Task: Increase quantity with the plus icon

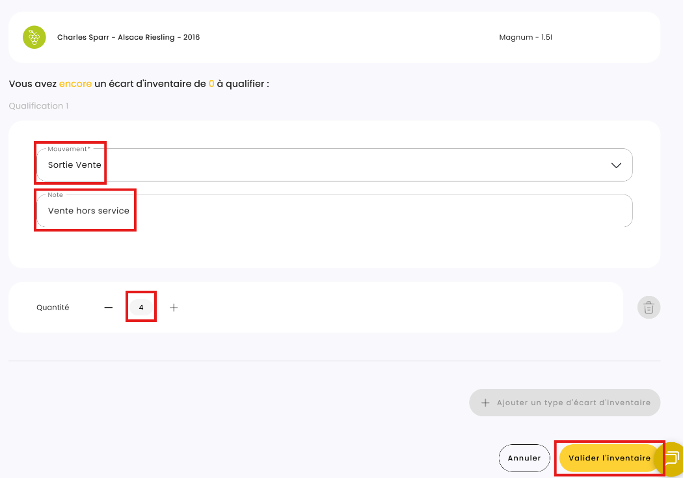Action: click(x=174, y=308)
